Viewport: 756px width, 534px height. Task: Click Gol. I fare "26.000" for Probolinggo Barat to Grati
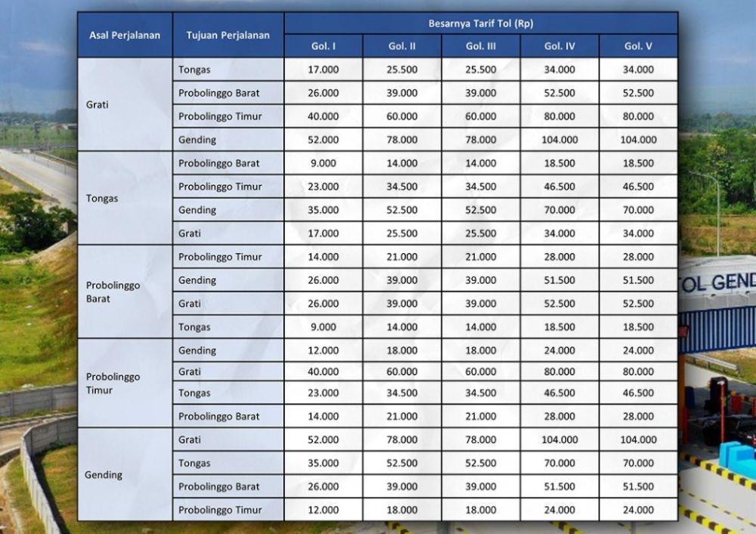pos(323,304)
